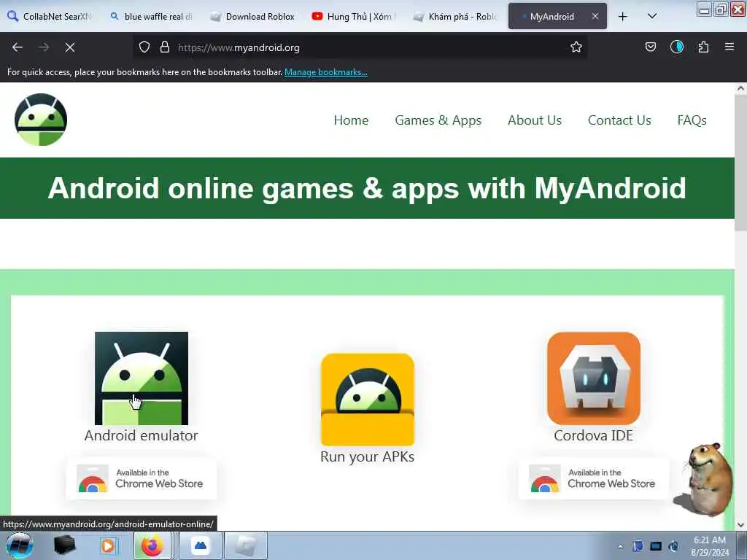Open the Windows Start orb
The width and height of the screenshot is (747, 560).
[20, 545]
